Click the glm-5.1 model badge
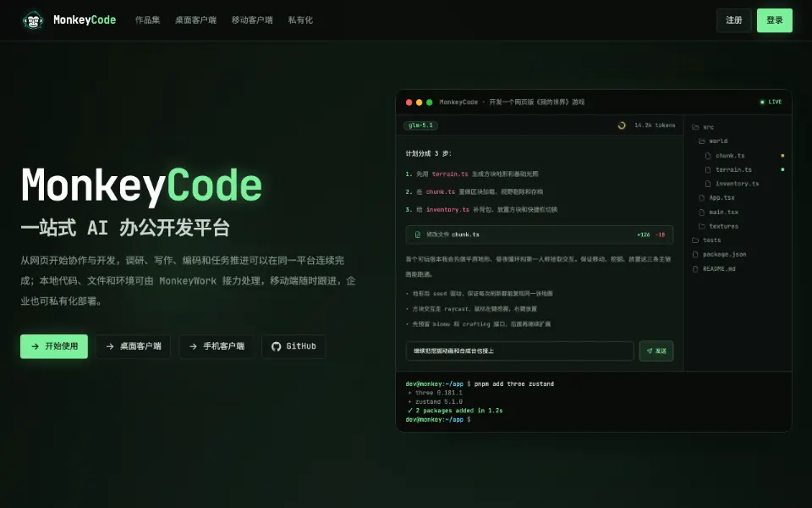Image resolution: width=812 pixels, height=508 pixels. [420, 125]
